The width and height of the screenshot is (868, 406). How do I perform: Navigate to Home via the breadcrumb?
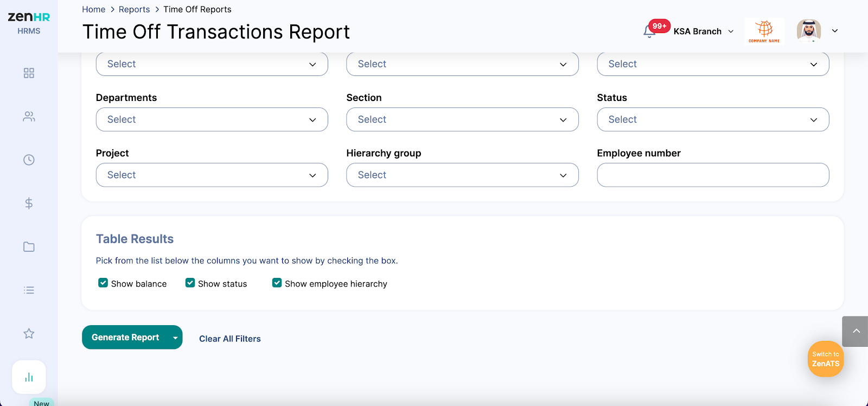tap(93, 9)
